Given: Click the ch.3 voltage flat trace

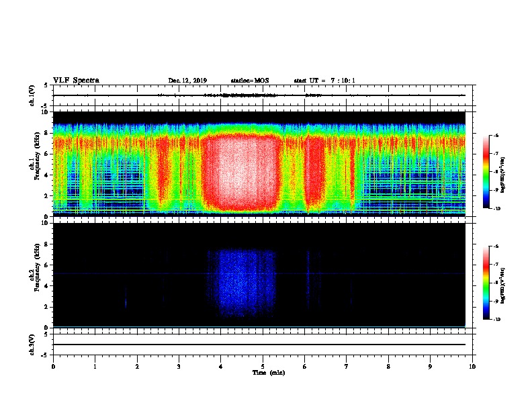Looking at the screenshot, I should [x=259, y=345].
